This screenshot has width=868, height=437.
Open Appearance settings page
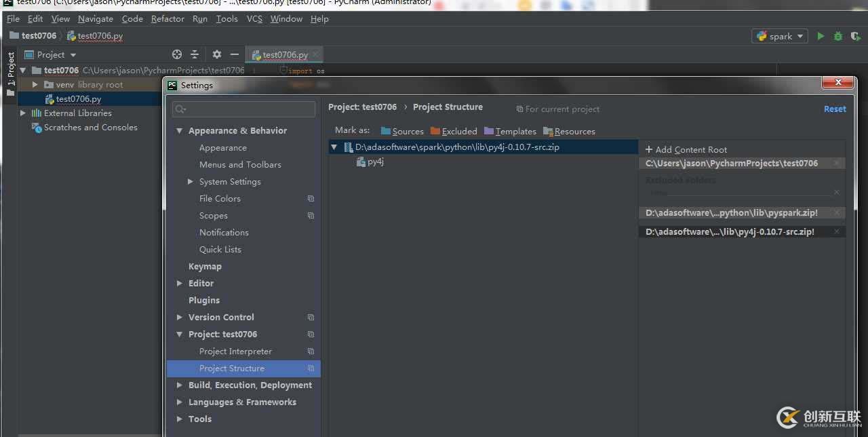click(223, 148)
